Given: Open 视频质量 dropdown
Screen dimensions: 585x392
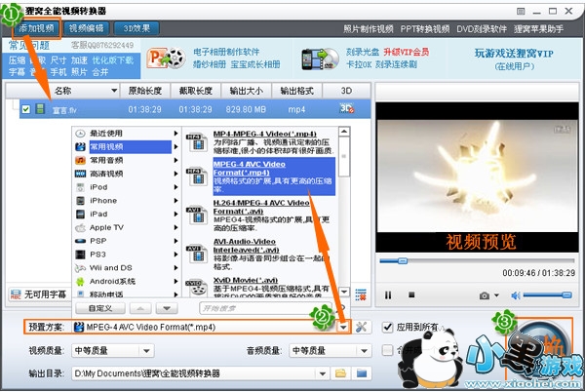Looking at the screenshot, I should pyautogui.click(x=113, y=351).
